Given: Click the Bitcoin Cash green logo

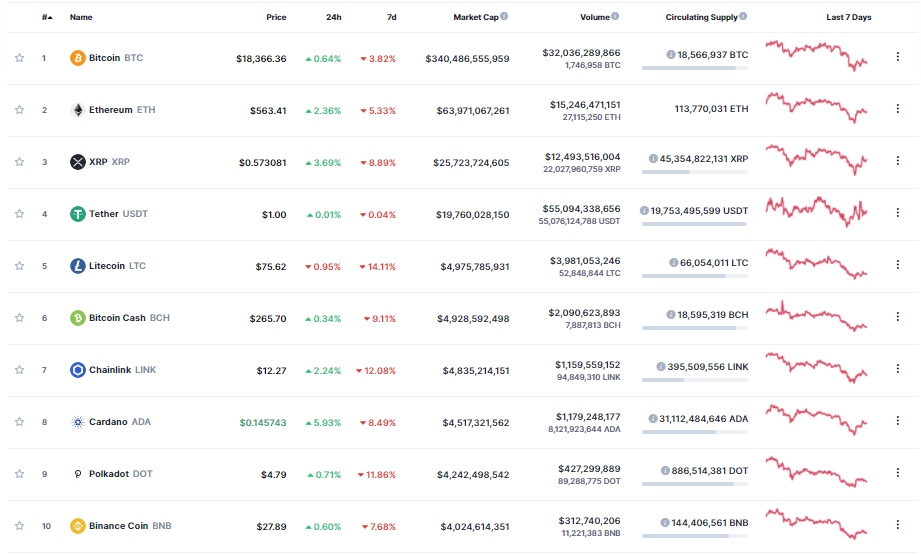Looking at the screenshot, I should coord(78,318).
